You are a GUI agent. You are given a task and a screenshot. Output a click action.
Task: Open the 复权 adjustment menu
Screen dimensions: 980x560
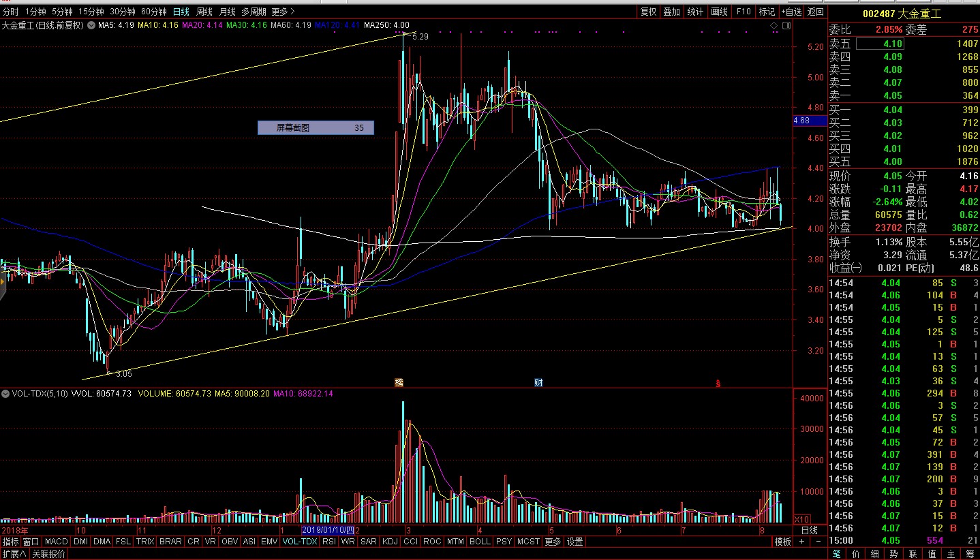pyautogui.click(x=648, y=12)
